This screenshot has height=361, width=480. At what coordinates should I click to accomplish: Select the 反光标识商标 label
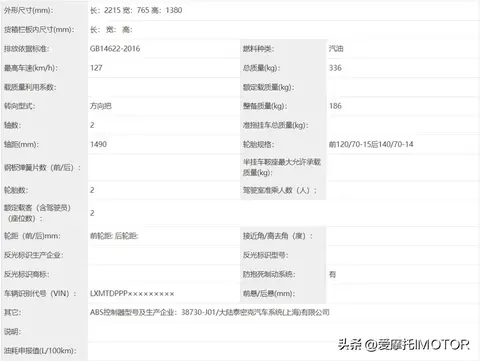click(x=27, y=275)
